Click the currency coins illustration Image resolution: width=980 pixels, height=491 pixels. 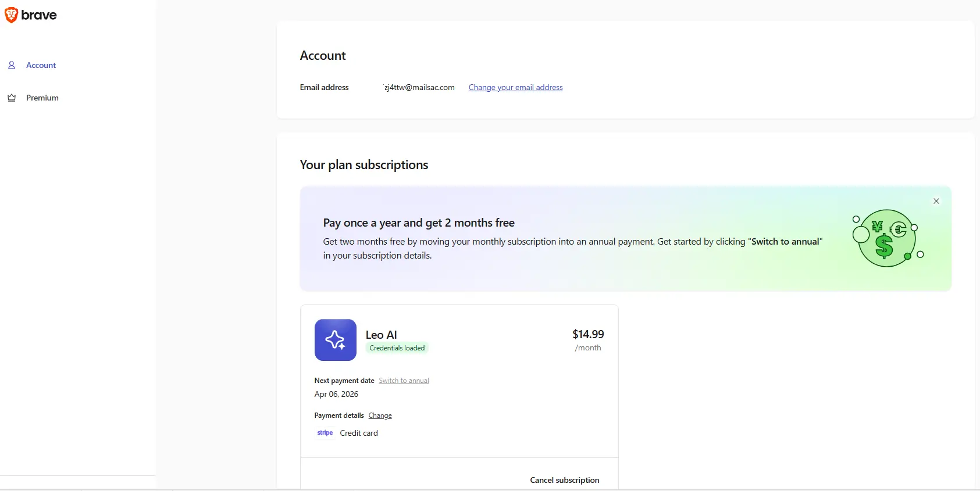[x=888, y=238]
